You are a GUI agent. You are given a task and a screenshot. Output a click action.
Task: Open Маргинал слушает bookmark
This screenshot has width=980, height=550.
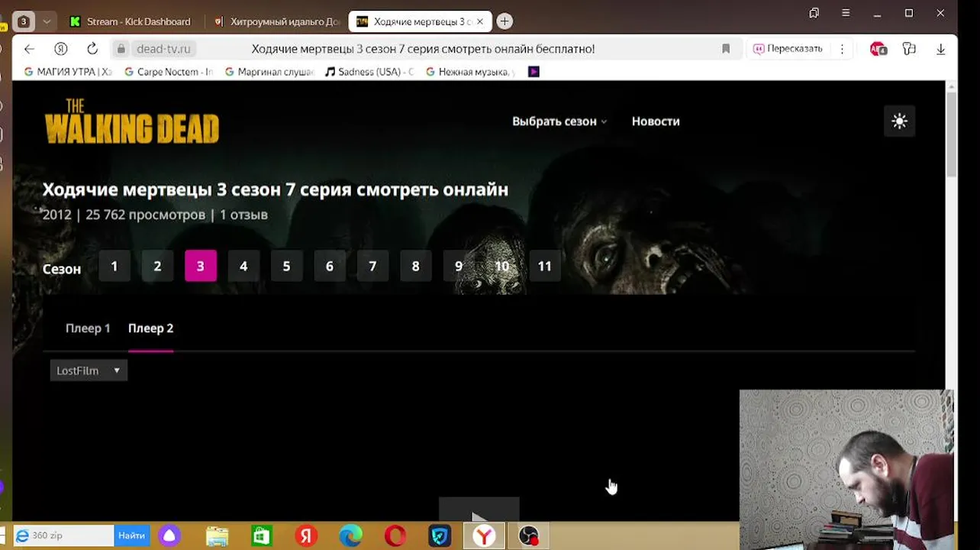pyautogui.click(x=269, y=72)
